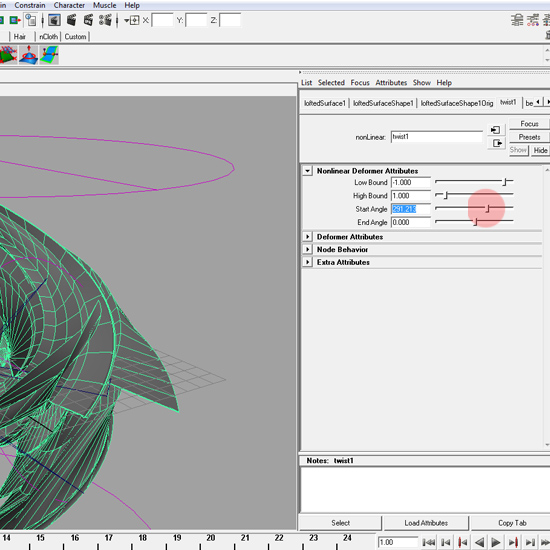Adjust the High Bound slider
The image size is (550, 550).
[x=474, y=195]
